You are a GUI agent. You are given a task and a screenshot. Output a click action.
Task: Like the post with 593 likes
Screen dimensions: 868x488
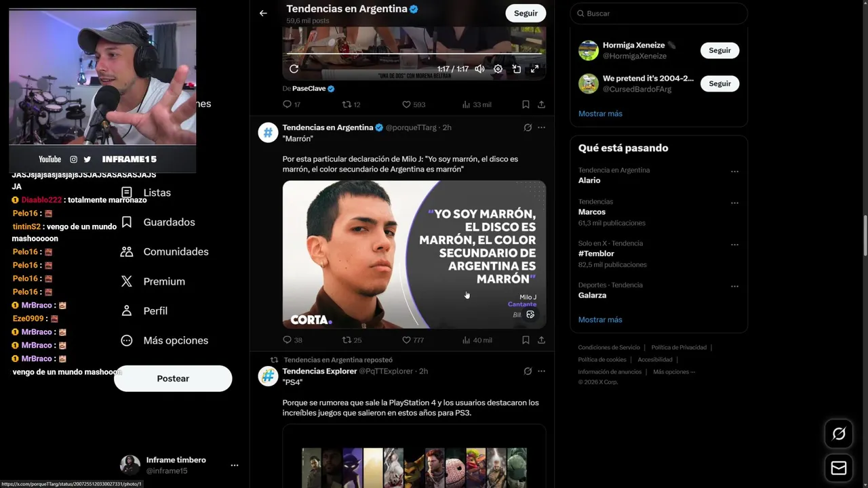pyautogui.click(x=414, y=104)
